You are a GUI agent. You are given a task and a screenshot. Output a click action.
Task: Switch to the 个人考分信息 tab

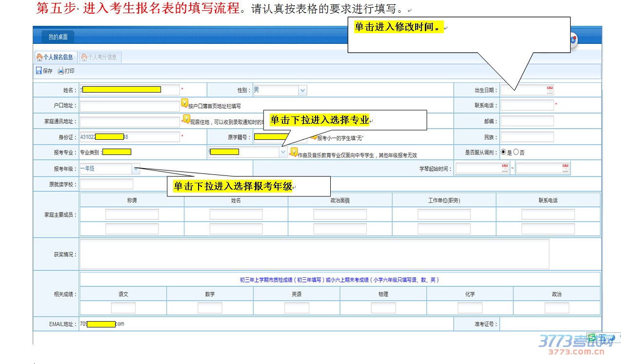tap(99, 57)
